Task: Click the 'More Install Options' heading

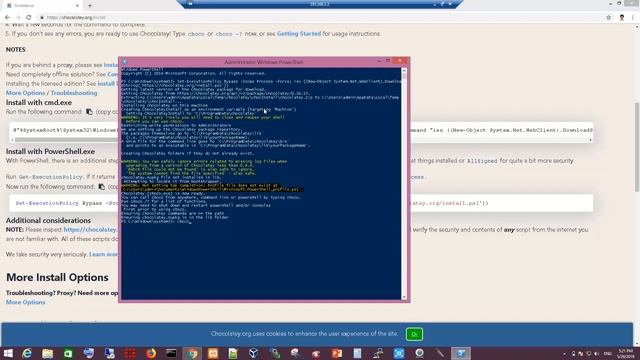Action: 57,278
